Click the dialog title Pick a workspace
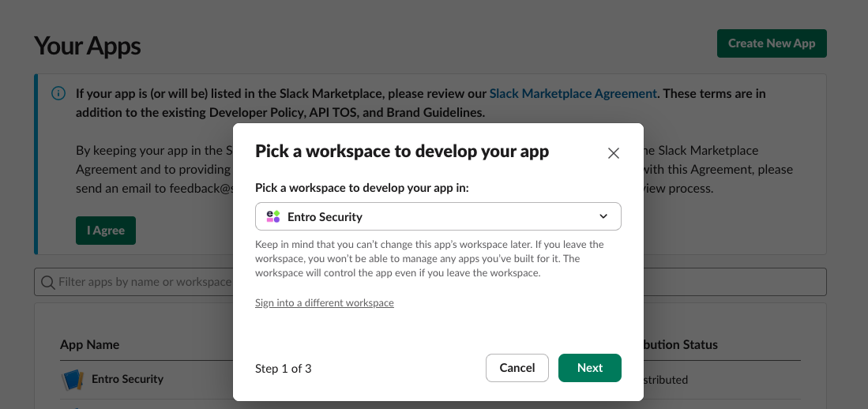Image resolution: width=868 pixels, height=409 pixels. [402, 151]
